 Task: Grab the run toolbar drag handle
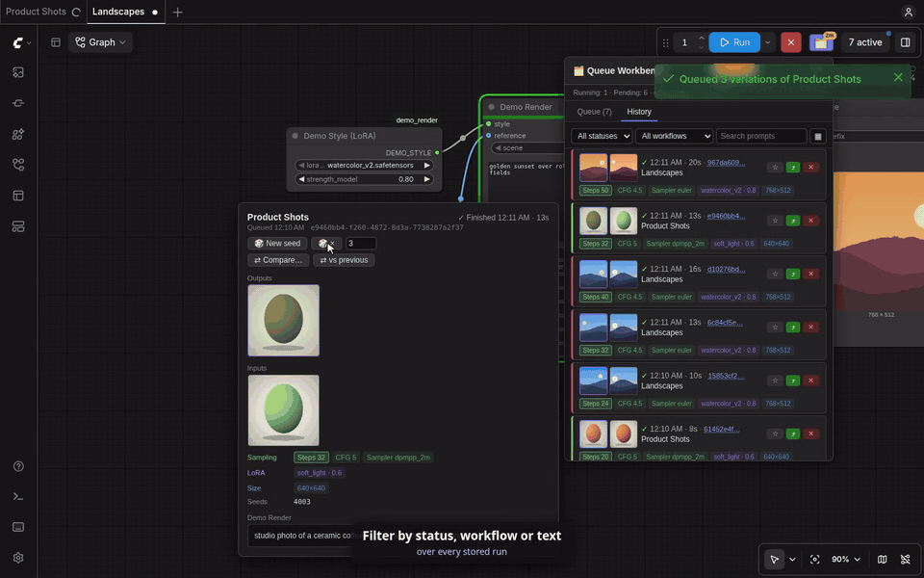(666, 42)
